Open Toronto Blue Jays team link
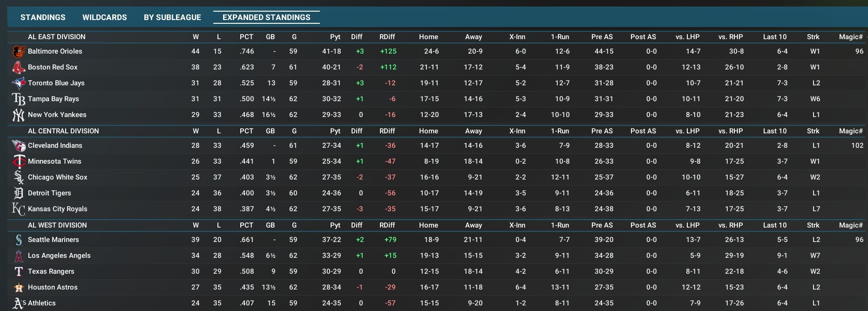Screen dimensions: 868x311 (x=56, y=83)
